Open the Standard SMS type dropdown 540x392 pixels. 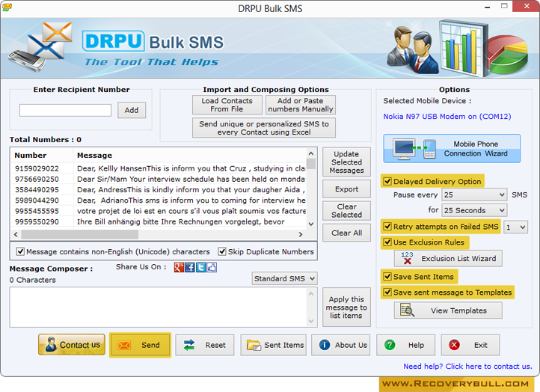click(284, 278)
